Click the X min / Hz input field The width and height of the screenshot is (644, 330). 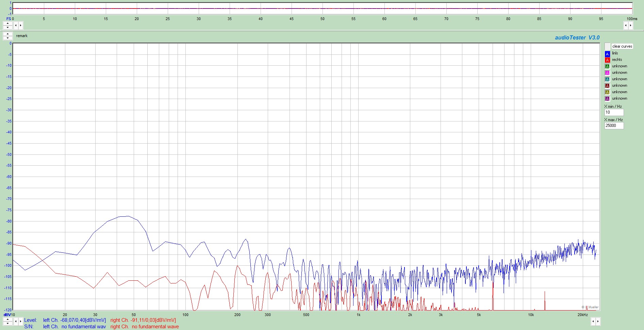click(614, 112)
